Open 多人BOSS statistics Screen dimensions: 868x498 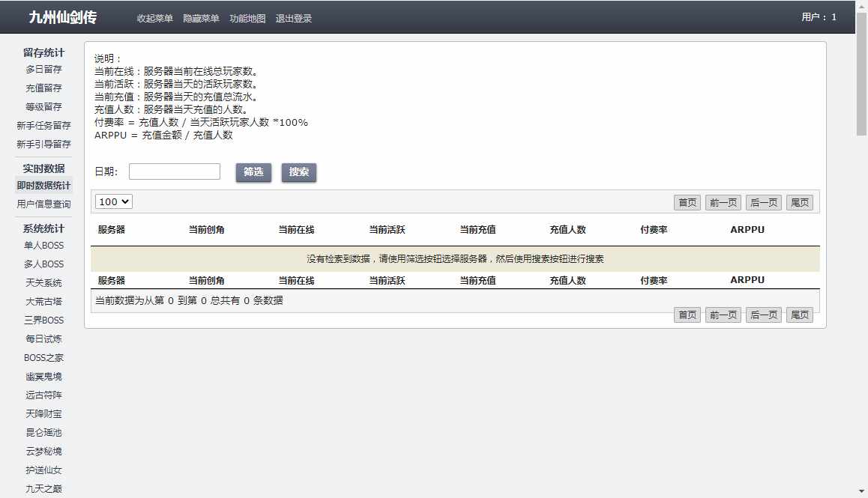pos(43,264)
